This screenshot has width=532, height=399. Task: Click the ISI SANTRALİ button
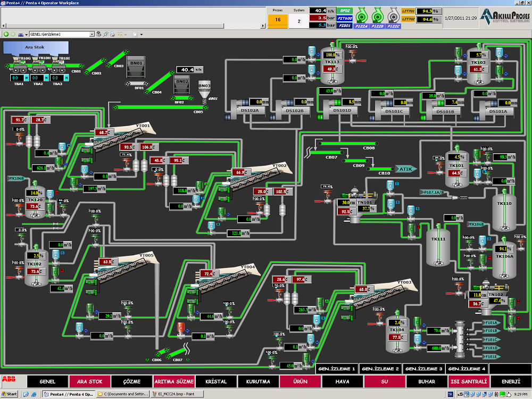(x=469, y=381)
